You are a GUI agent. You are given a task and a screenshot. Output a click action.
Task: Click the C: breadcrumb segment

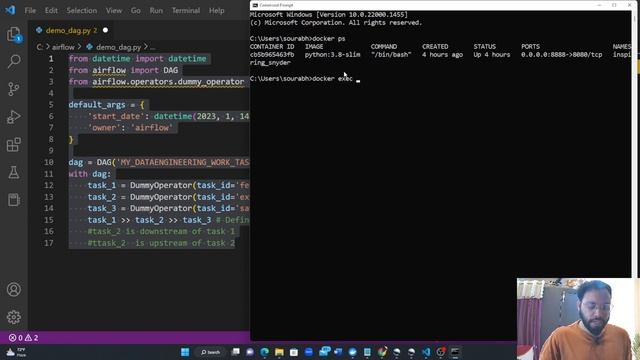[x=40, y=47]
